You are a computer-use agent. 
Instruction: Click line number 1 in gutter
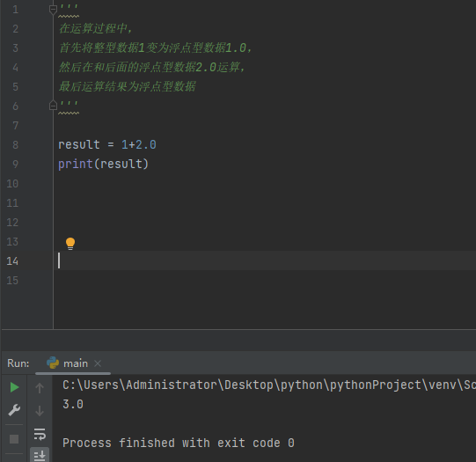click(x=16, y=10)
